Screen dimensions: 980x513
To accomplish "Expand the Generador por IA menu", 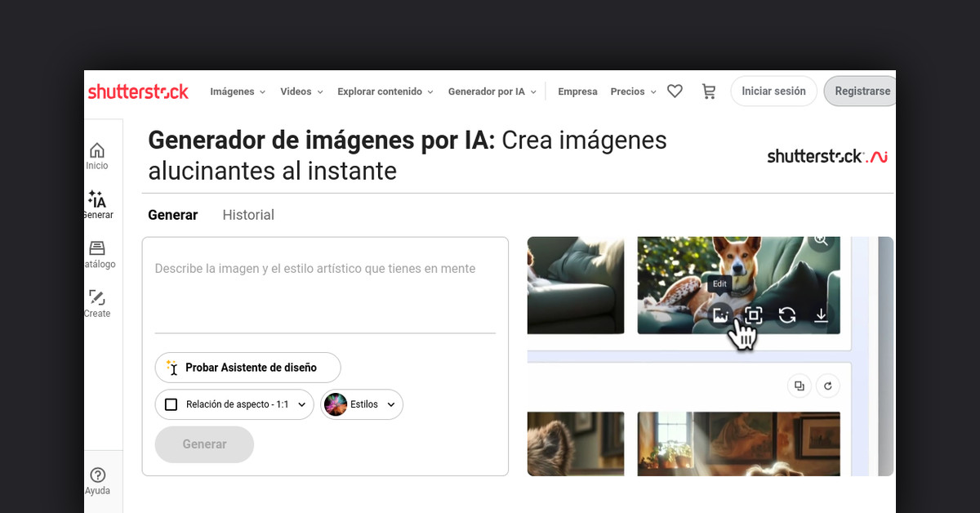I will pos(492,91).
